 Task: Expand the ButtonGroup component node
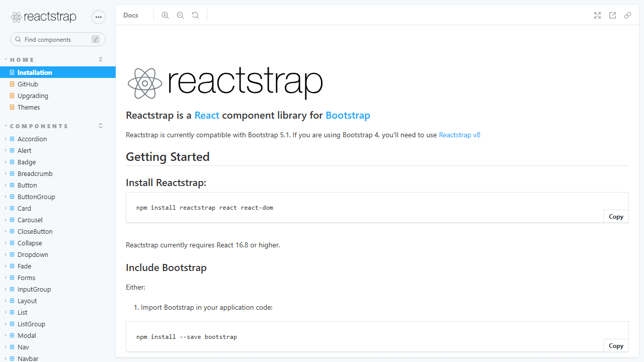tap(6, 197)
